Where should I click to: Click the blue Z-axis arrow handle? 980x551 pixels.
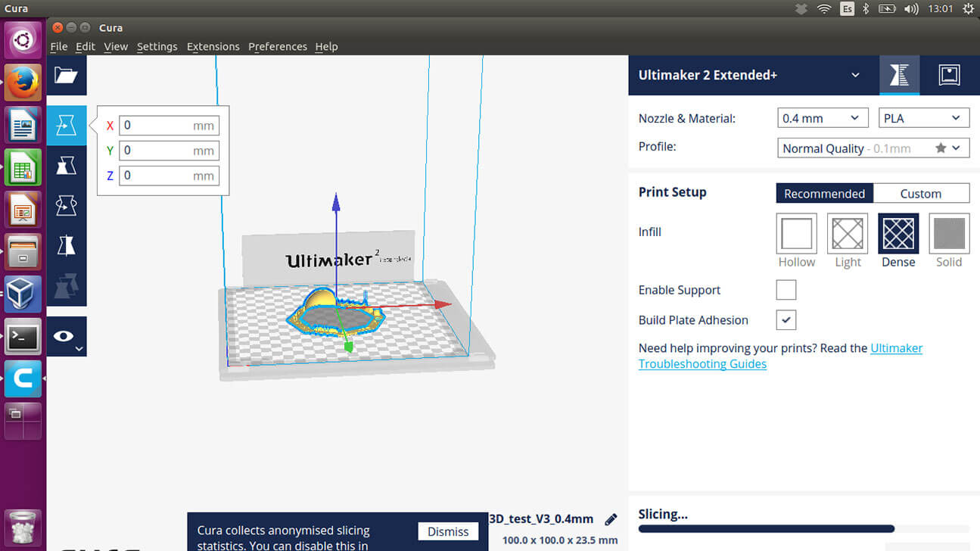(x=336, y=203)
